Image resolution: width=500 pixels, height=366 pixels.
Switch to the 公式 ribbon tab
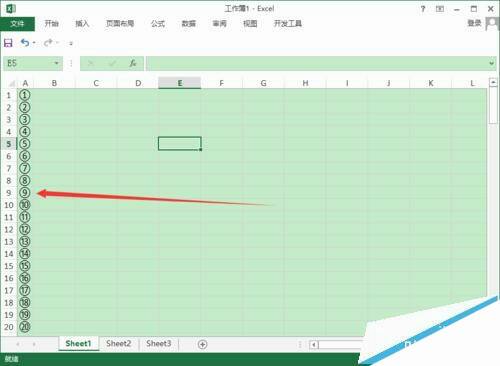[158, 23]
